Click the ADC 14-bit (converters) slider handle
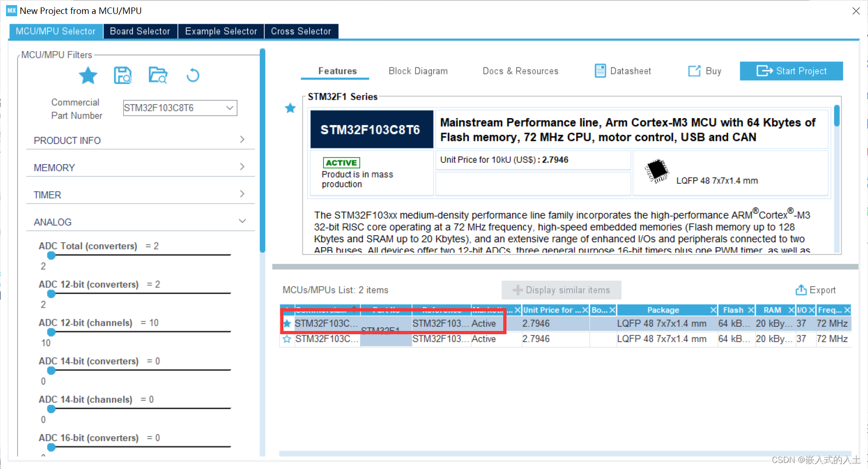 pyautogui.click(x=51, y=370)
